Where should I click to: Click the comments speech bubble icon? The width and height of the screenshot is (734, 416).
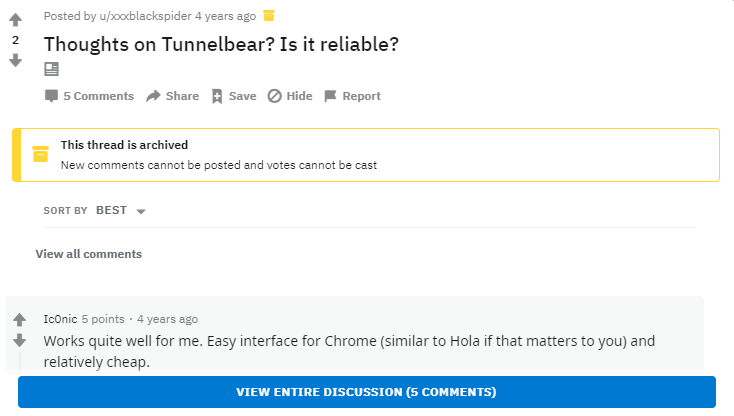pos(51,96)
